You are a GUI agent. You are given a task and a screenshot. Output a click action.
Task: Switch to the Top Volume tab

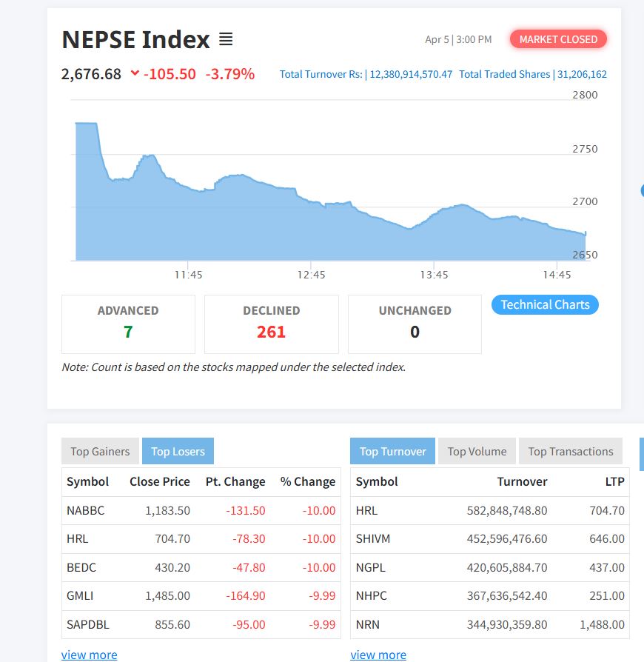pyautogui.click(x=477, y=451)
